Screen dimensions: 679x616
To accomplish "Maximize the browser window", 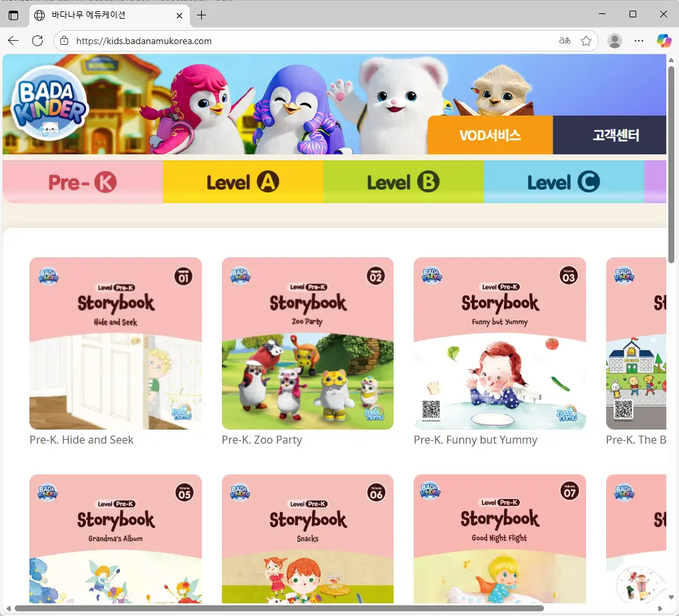I will coord(633,14).
